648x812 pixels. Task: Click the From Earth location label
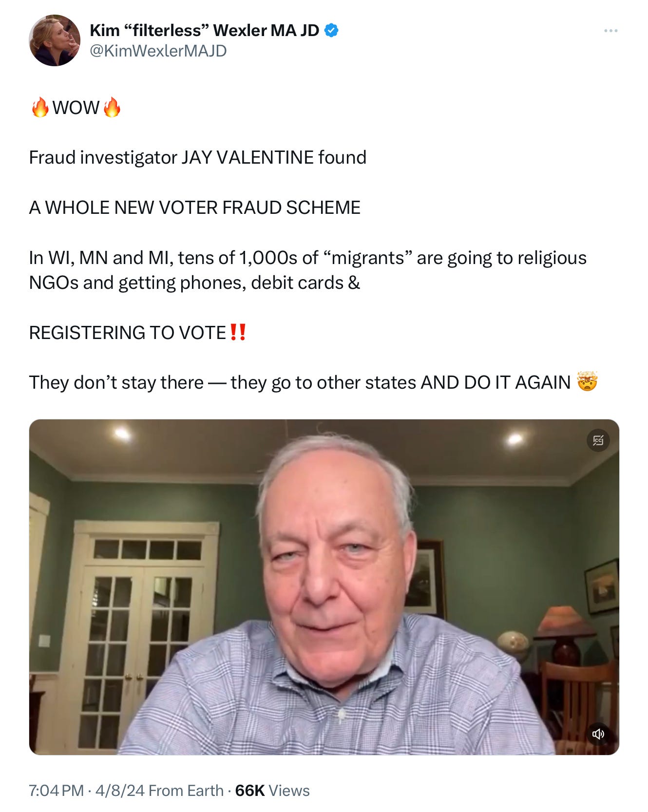coord(186,790)
